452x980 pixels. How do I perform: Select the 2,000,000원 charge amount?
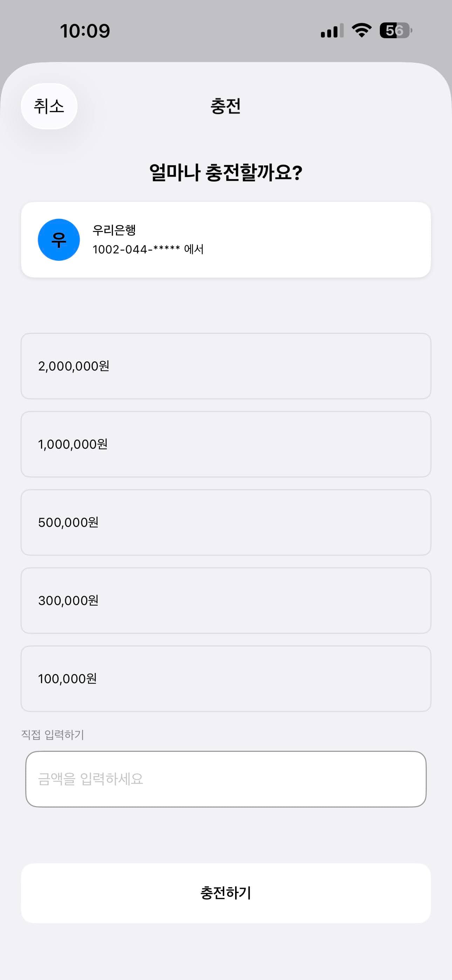coord(226,366)
